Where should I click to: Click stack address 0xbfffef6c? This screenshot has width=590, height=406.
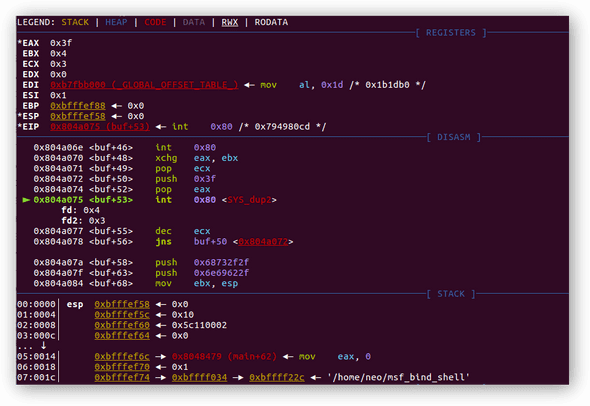coord(122,356)
